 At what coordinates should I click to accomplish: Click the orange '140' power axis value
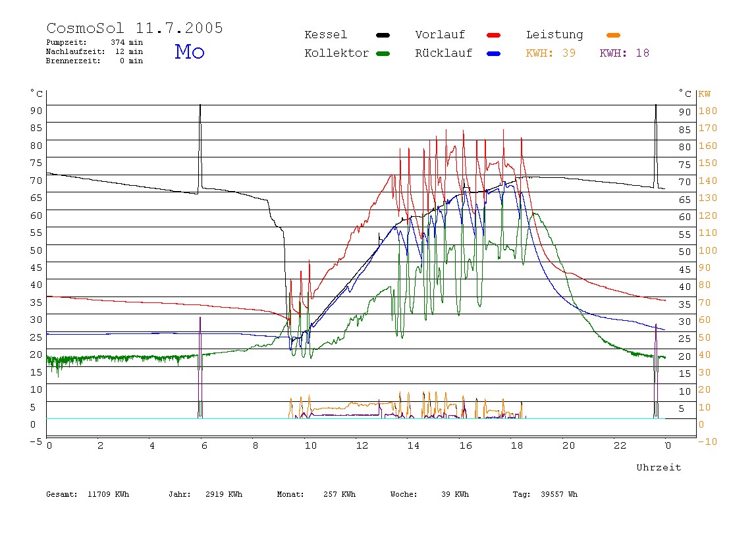(707, 181)
